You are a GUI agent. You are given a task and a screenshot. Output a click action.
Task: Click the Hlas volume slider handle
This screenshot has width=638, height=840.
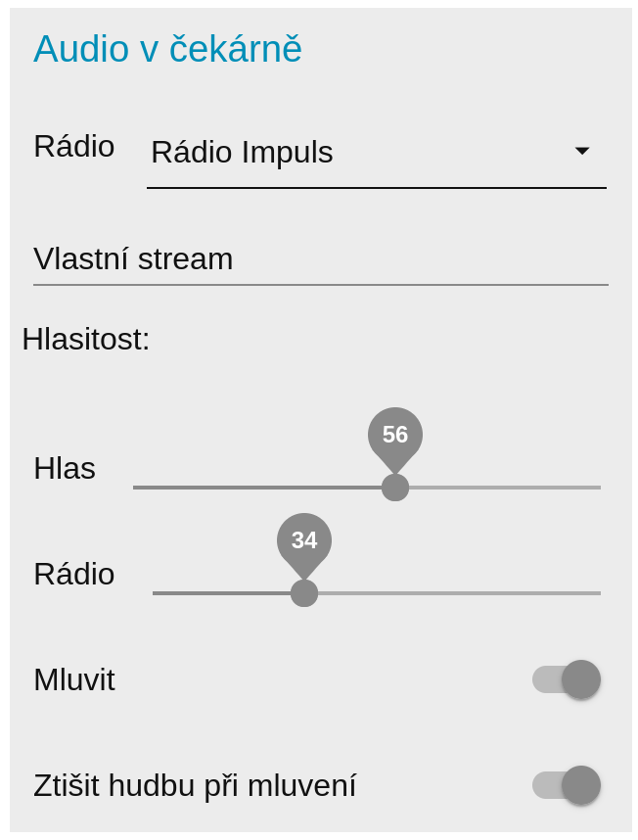point(395,487)
